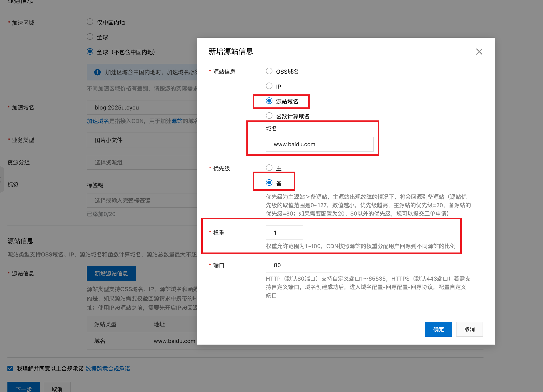Confirm the dialog with 确定
Viewport: 543px width, 392px height.
pos(439,329)
